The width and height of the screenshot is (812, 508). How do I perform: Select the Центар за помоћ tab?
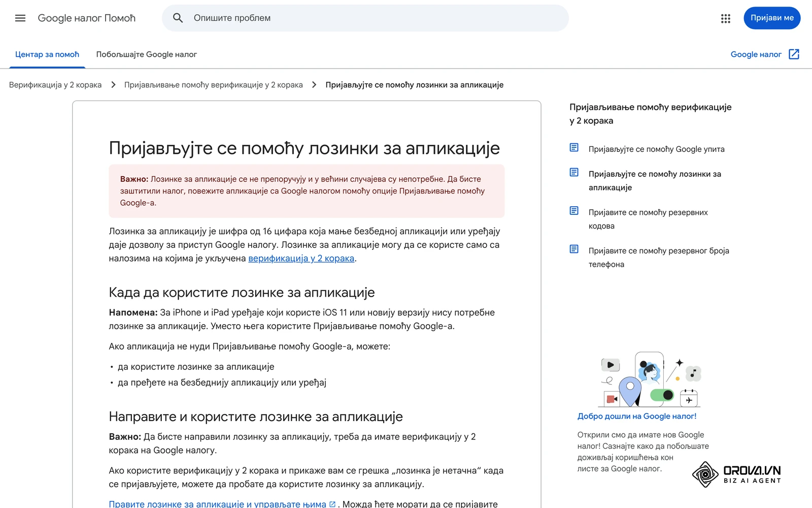point(47,54)
